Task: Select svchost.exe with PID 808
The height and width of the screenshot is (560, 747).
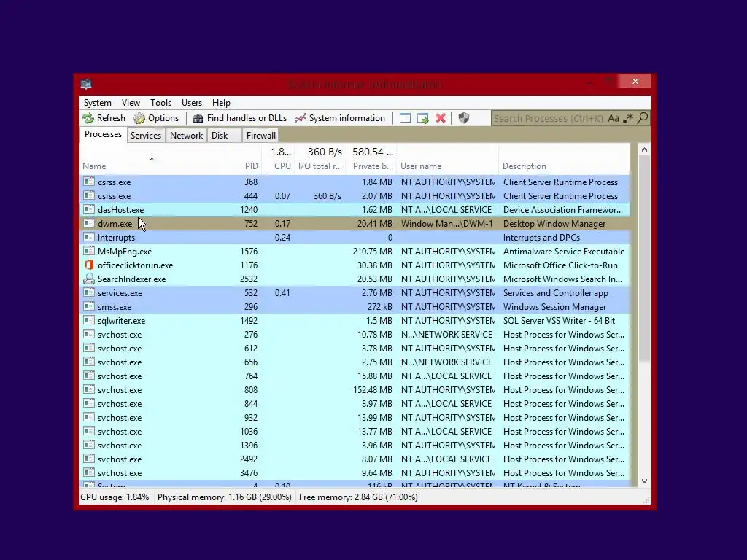Action: (355, 389)
